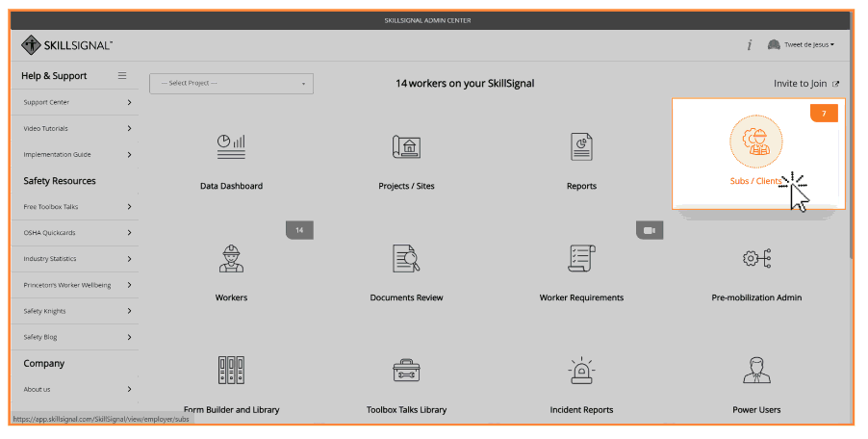Expand Princeton's Worker Wellbeing chevron
868x439 pixels.
[129, 285]
